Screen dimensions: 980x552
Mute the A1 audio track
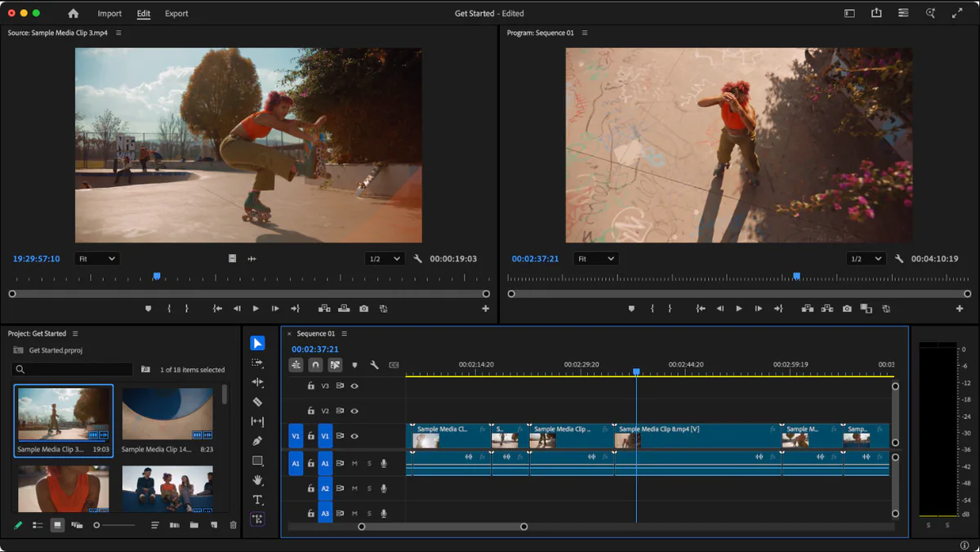354,464
